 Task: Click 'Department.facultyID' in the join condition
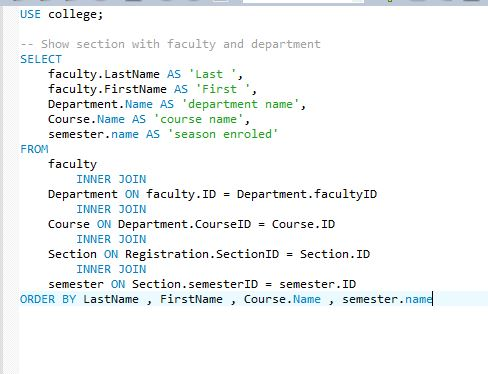(307, 194)
